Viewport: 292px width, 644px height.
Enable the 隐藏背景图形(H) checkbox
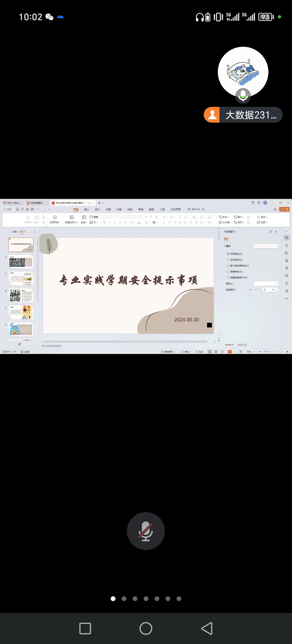click(228, 277)
